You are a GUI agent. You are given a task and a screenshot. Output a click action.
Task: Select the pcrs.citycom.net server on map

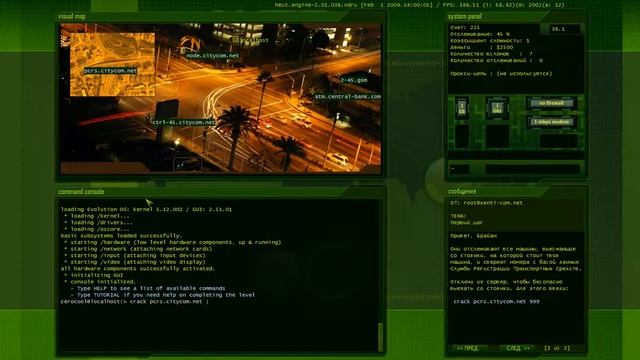click(111, 71)
